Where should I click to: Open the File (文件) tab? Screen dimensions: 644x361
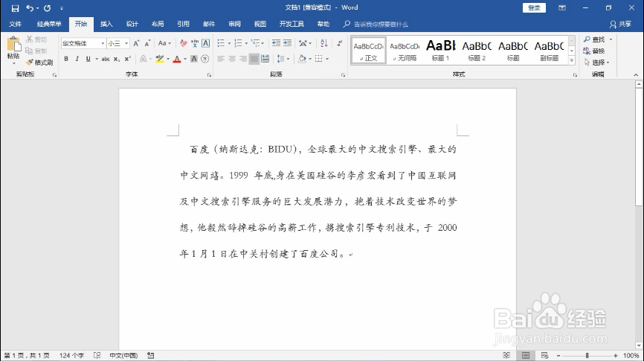pos(15,25)
